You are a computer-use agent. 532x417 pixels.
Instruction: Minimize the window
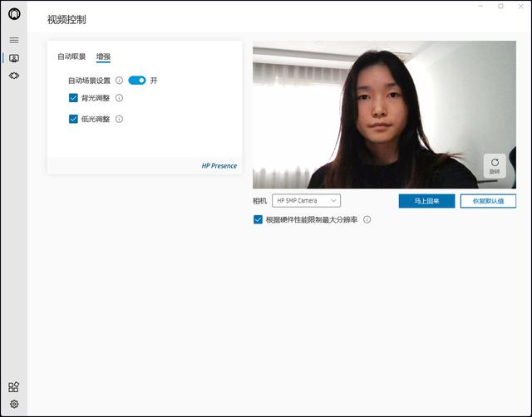point(480,6)
